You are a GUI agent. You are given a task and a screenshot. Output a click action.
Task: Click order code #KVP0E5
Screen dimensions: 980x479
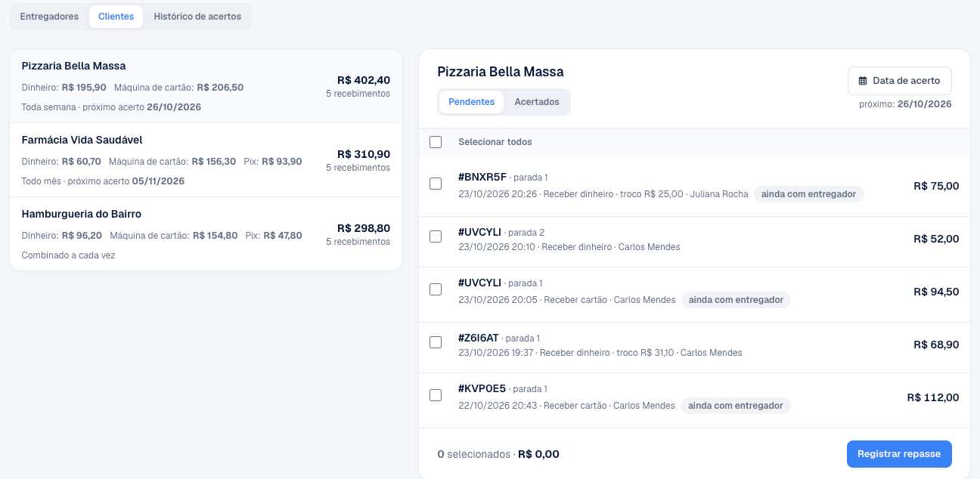(482, 388)
